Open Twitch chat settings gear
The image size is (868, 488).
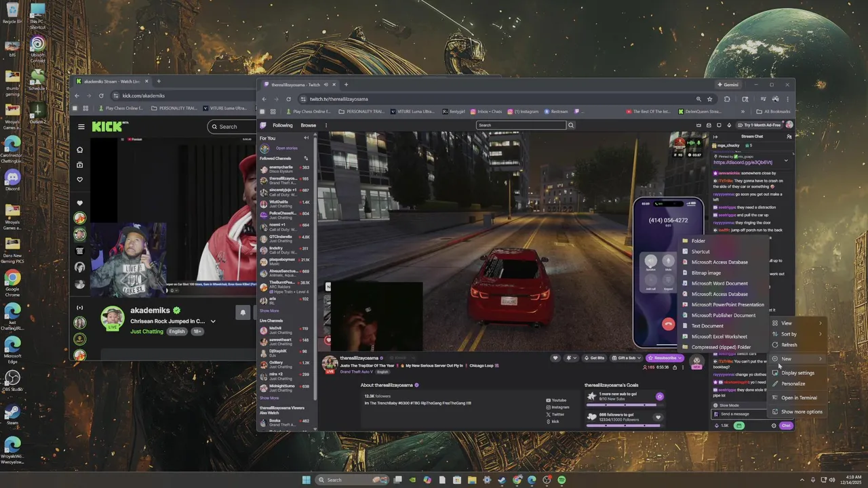(x=774, y=426)
